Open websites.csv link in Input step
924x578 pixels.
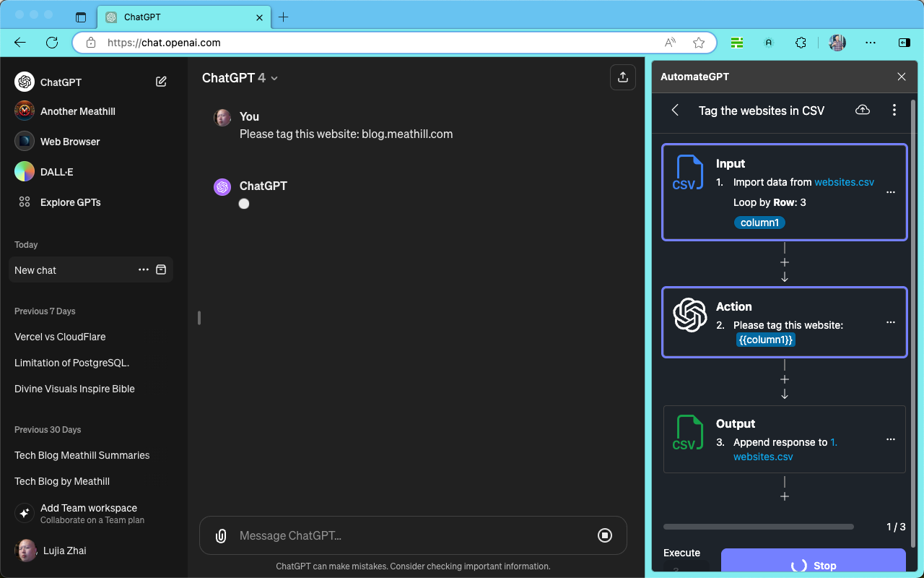click(x=844, y=182)
